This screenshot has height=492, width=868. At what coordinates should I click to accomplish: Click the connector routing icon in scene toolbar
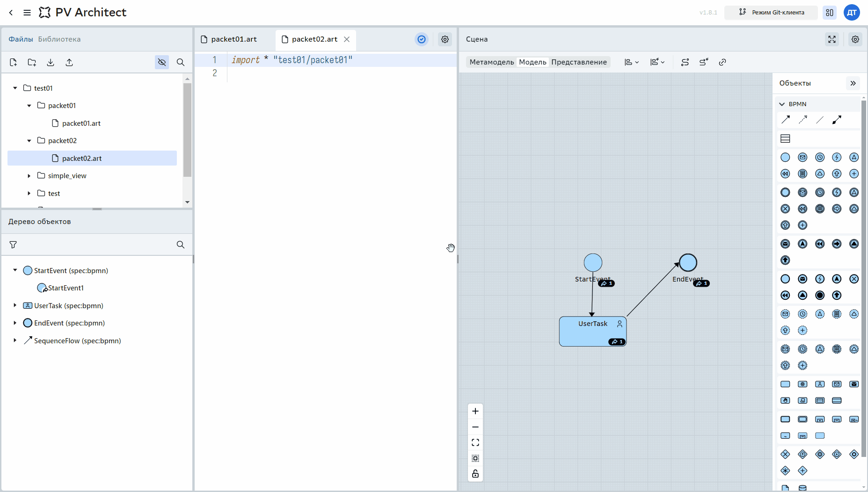685,62
